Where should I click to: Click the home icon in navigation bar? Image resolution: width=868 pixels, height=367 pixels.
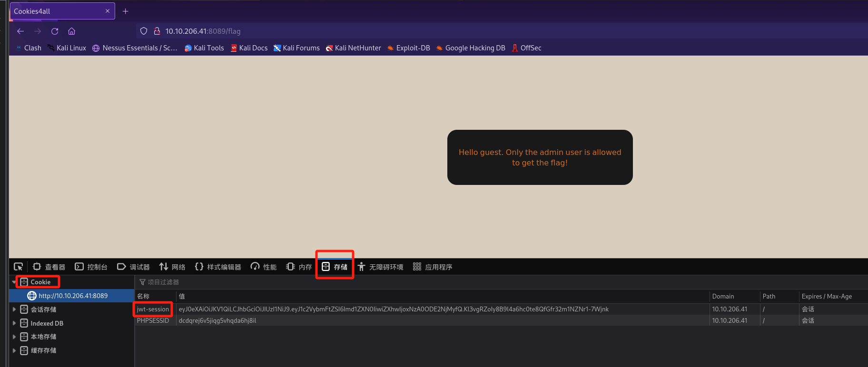tap(72, 31)
